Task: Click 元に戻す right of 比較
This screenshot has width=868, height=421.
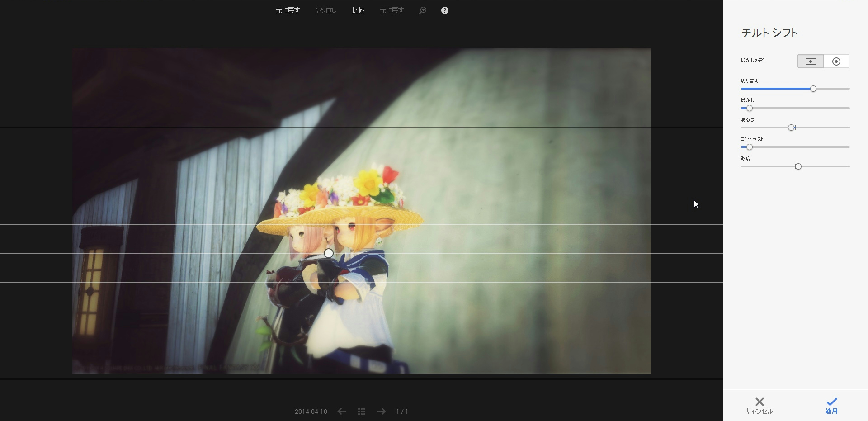Action: click(x=392, y=10)
